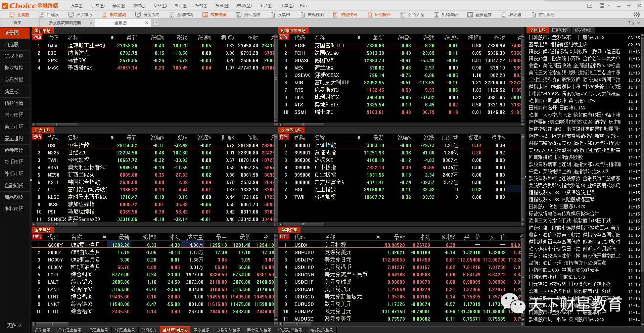
Task: Open the 研究报告 toolbar icon
Action: (379, 14)
